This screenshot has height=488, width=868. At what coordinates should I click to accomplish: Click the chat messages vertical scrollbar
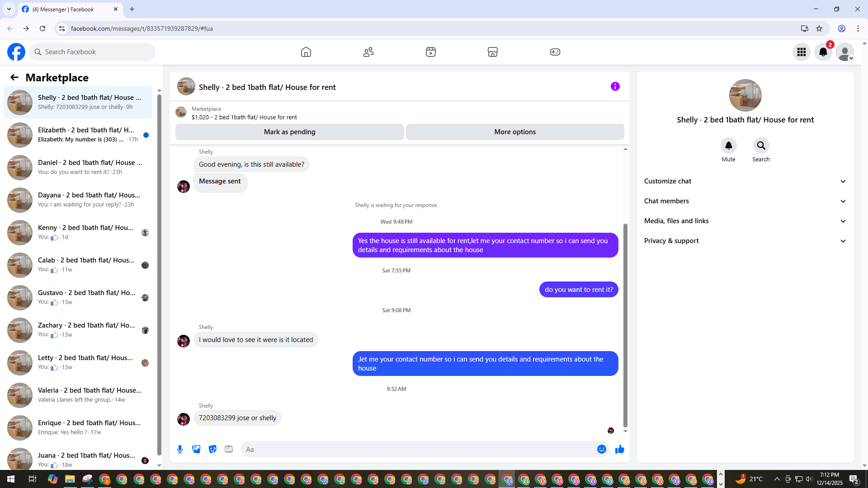pos(625,325)
